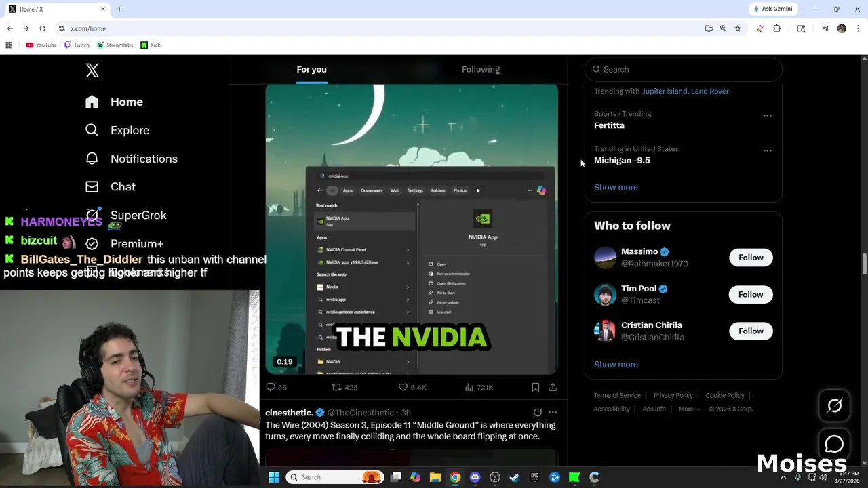Click Fertitta trending topic
This screenshot has height=488, width=868.
tap(609, 125)
